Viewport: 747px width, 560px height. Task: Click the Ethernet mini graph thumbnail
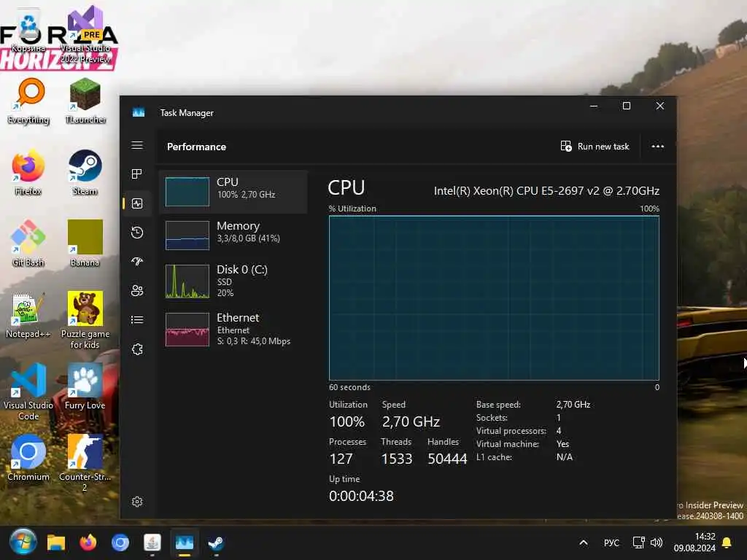187,330
